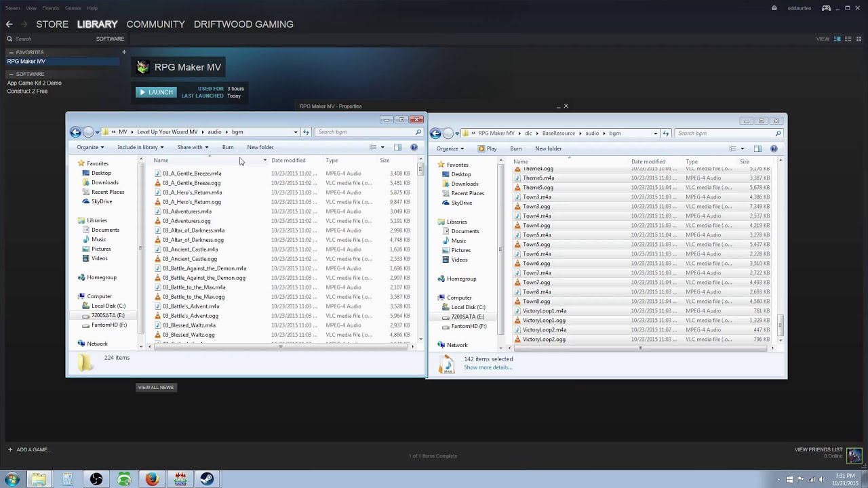868x488 pixels.
Task: Open address history dropdown in left Explorer
Action: (296, 132)
